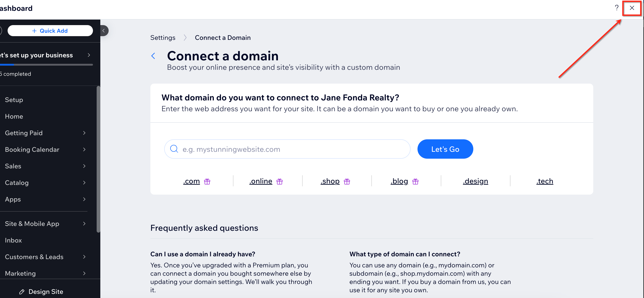The width and height of the screenshot is (644, 298).
Task: Click the gift icon next to .com
Action: click(x=207, y=181)
